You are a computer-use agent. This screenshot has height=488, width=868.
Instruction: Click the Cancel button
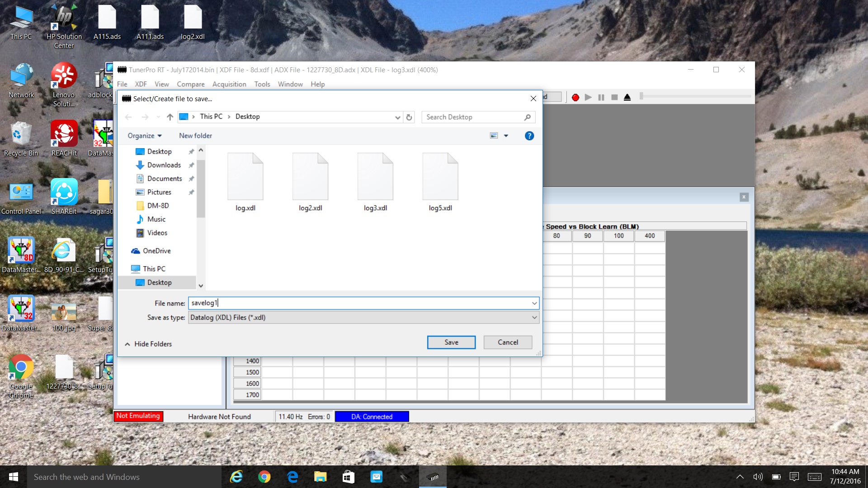(x=508, y=343)
